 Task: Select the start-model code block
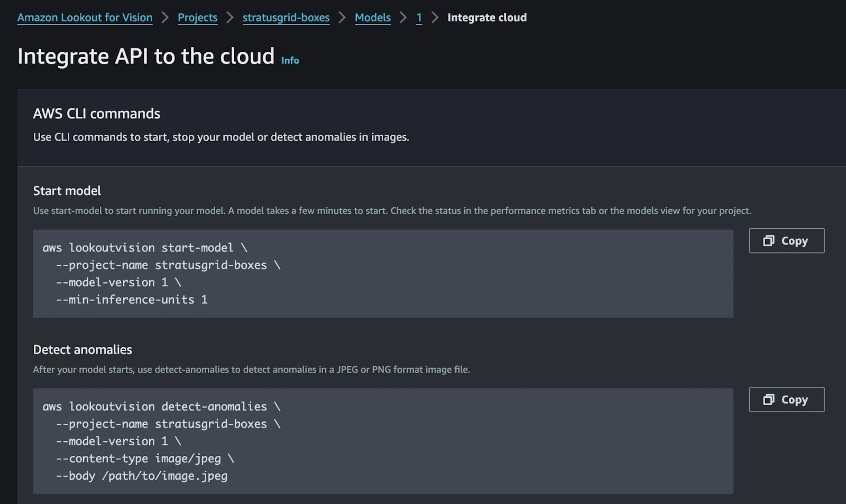click(383, 273)
